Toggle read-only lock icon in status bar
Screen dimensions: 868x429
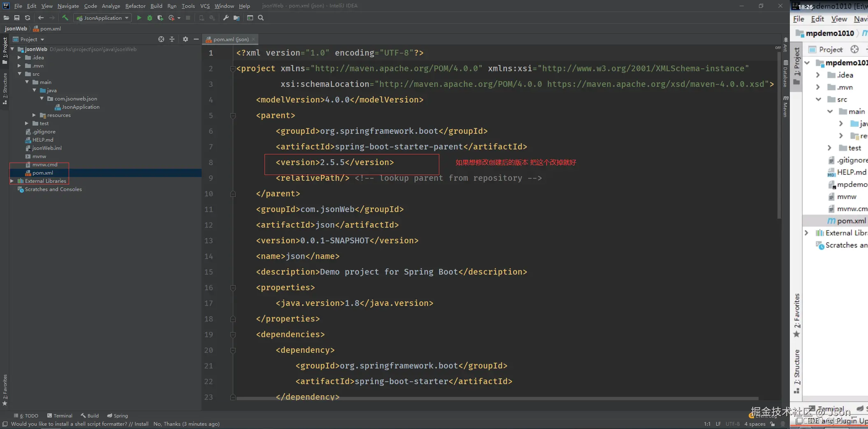tap(773, 424)
